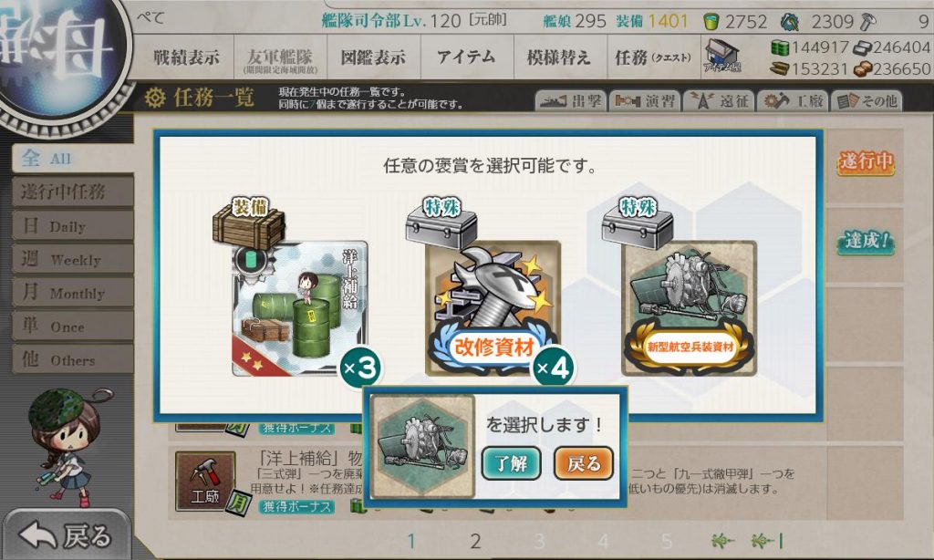Click the chibi girl mascot
Viewport: 934px width, 560px height.
pos(66,446)
